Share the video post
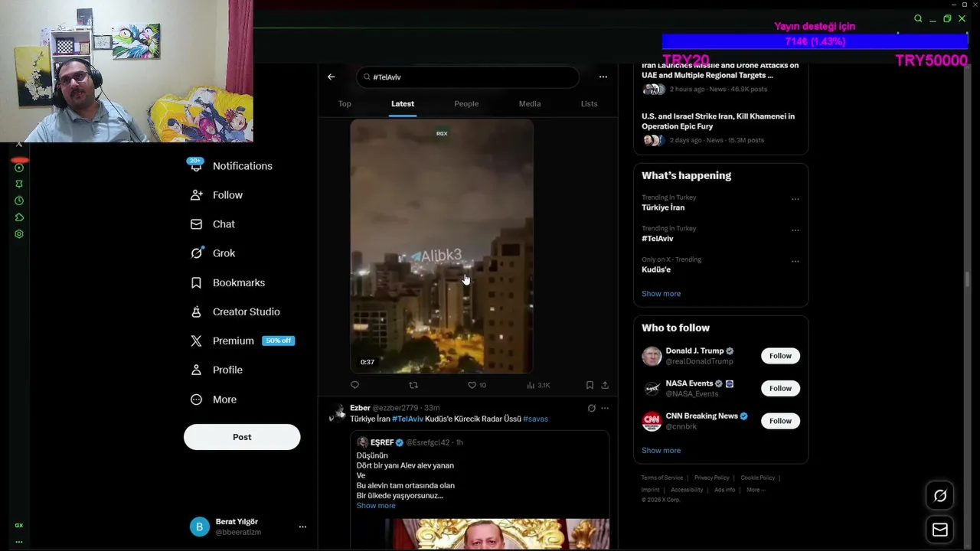 [x=605, y=385]
